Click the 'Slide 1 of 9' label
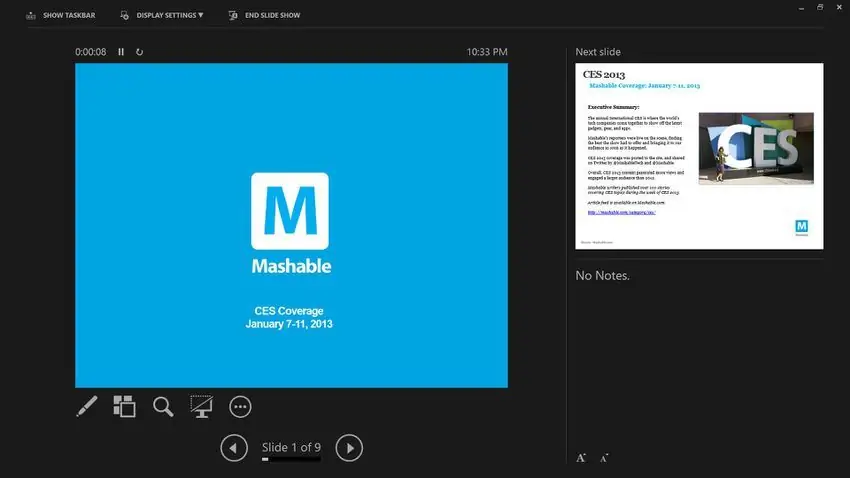Image resolution: width=850 pixels, height=478 pixels. (291, 447)
